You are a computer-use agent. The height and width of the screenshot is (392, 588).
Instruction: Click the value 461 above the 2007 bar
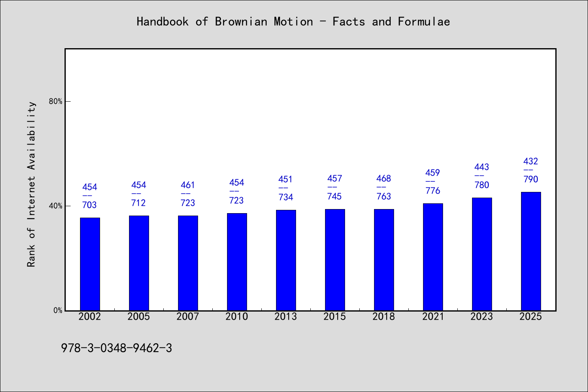188,185
